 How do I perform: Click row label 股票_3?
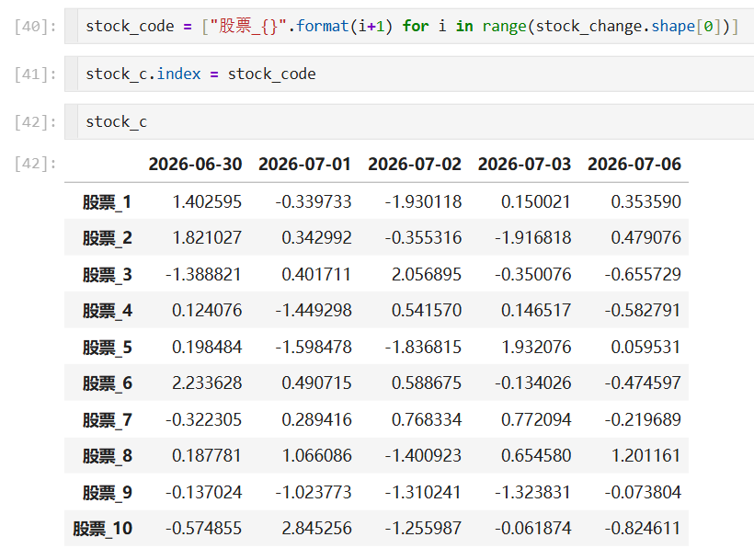107,274
